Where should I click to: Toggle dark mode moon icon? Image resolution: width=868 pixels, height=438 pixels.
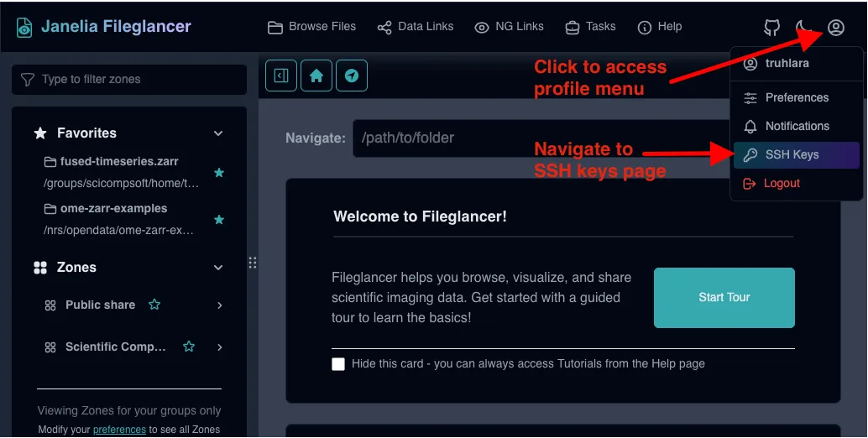click(x=803, y=27)
